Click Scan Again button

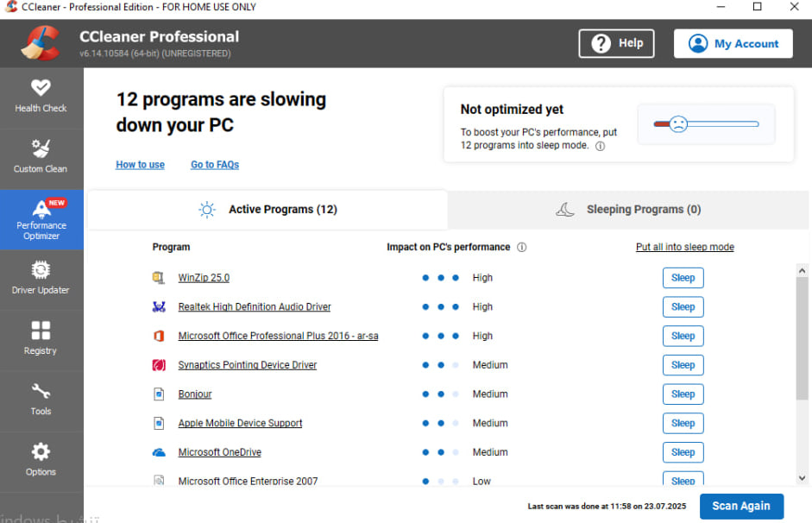tap(741, 506)
